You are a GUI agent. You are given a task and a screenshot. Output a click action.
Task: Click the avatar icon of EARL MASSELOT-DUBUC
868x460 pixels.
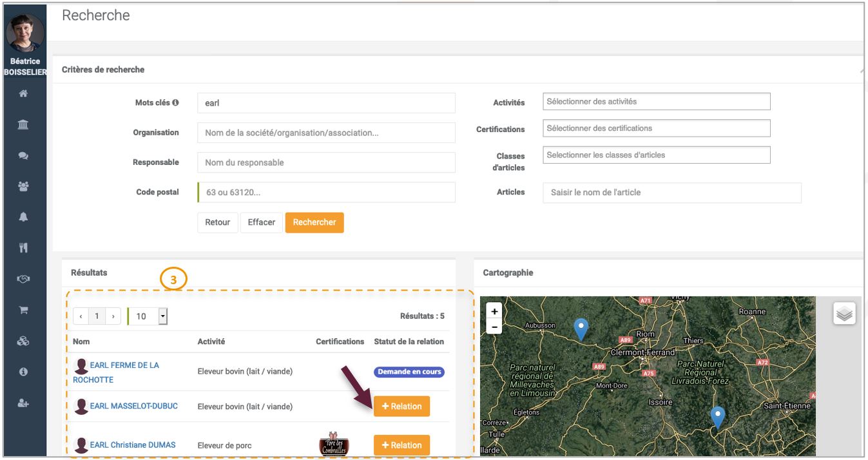click(81, 407)
